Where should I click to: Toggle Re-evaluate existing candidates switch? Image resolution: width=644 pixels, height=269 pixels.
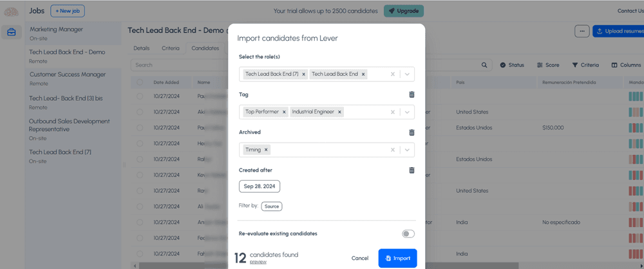(408, 234)
